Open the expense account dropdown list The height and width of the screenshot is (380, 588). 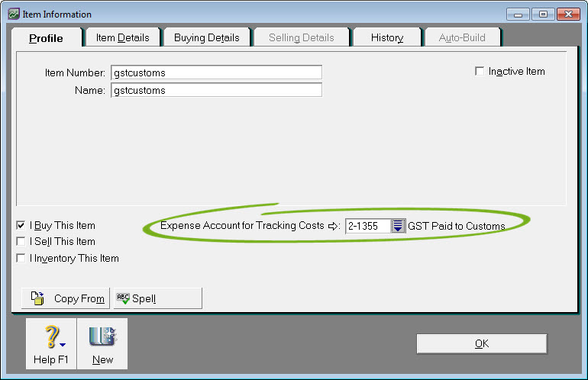[398, 226]
